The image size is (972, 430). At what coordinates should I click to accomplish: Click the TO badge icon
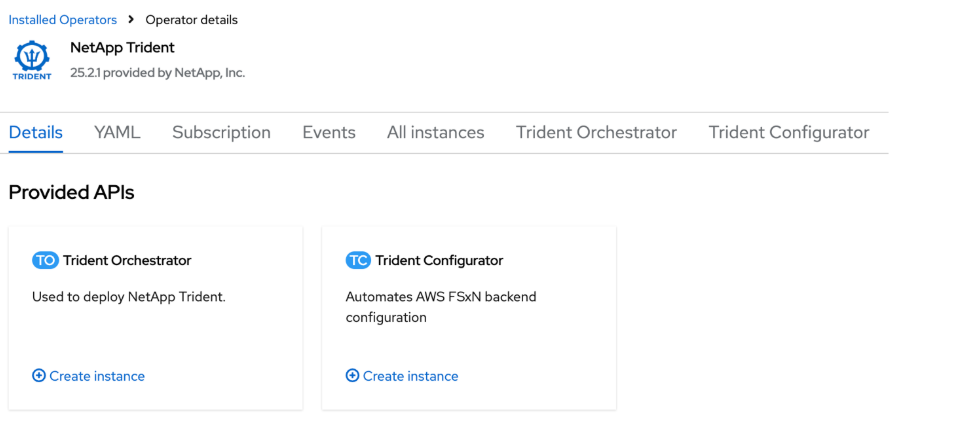(46, 260)
